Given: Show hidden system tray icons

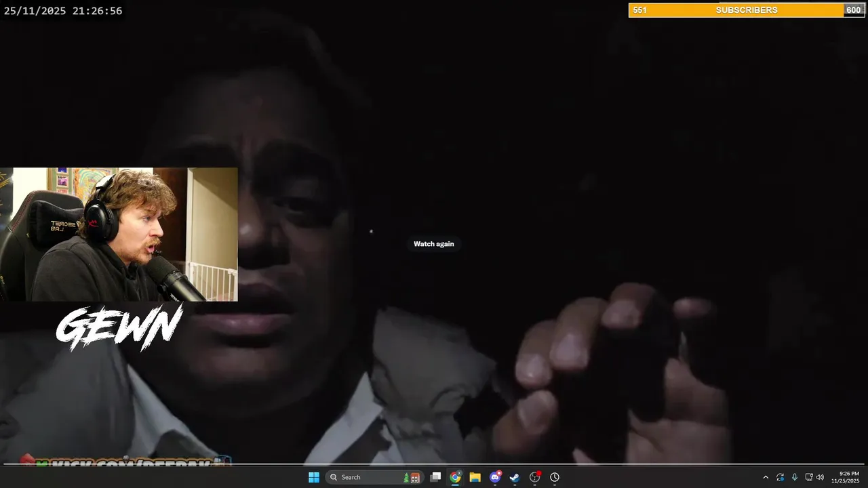Looking at the screenshot, I should (766, 477).
